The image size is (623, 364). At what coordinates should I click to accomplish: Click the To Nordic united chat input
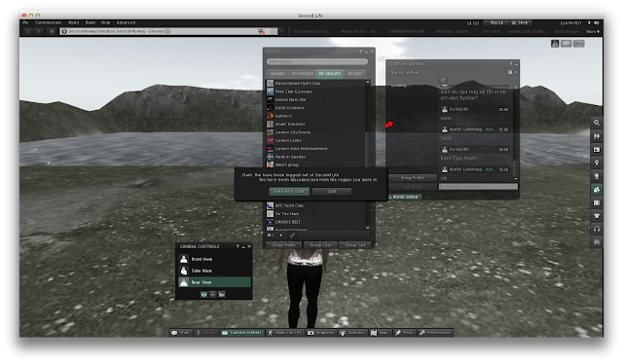[x=478, y=186]
